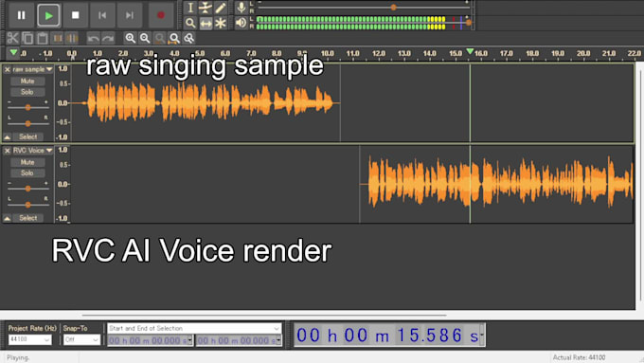Image resolution: width=644 pixels, height=363 pixels.
Task: Skip to end of the project
Action: point(130,15)
